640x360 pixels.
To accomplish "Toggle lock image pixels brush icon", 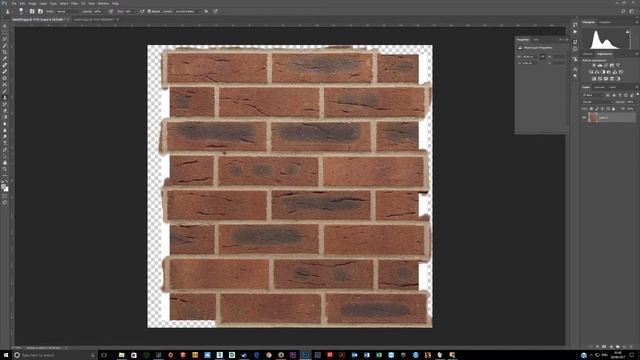I will coord(597,109).
